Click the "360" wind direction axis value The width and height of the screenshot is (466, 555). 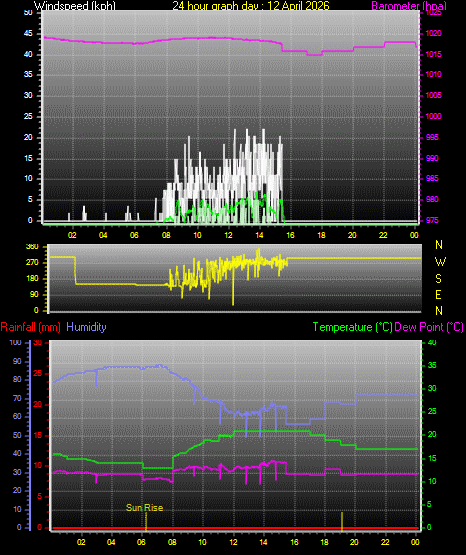pos(33,247)
